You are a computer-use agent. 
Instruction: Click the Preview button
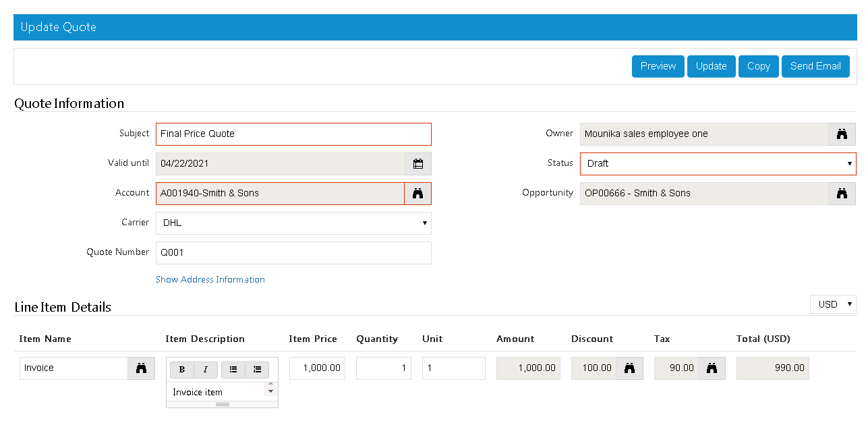[658, 66]
